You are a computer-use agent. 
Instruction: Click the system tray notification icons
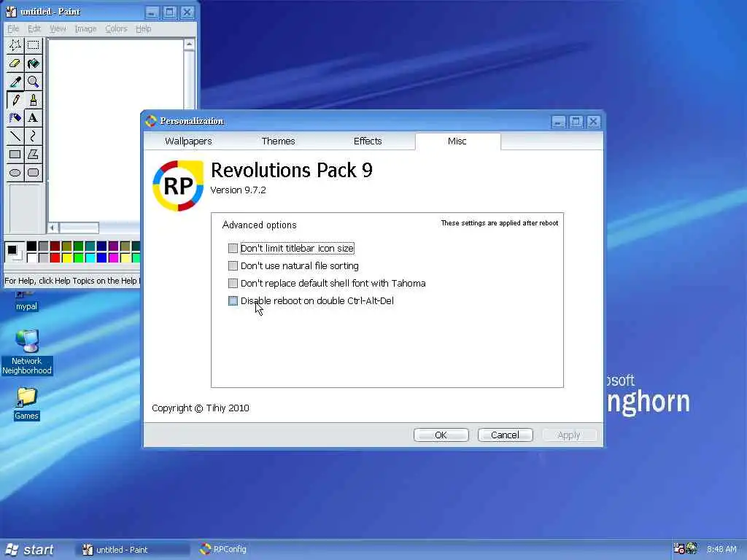click(x=686, y=548)
